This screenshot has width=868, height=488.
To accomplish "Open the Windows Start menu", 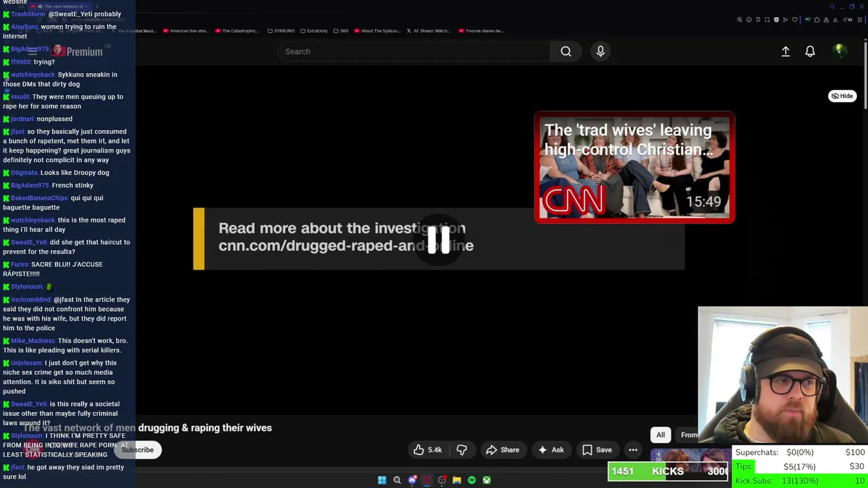I will [x=382, y=480].
